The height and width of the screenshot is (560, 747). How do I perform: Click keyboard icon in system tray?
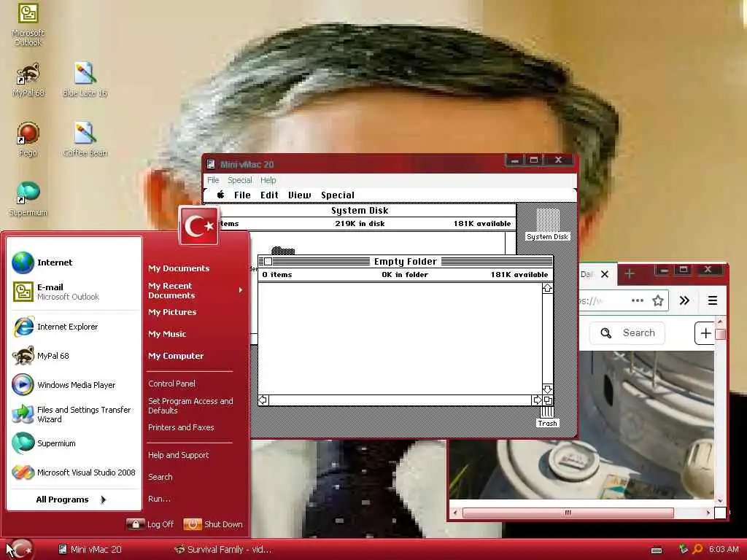pos(657,550)
